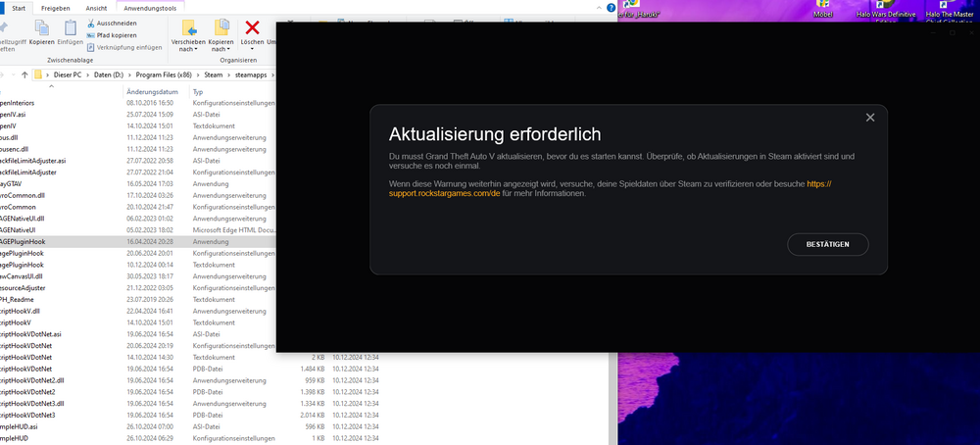
Task: Open the Anwendungstools ribbon tab
Action: (x=150, y=8)
